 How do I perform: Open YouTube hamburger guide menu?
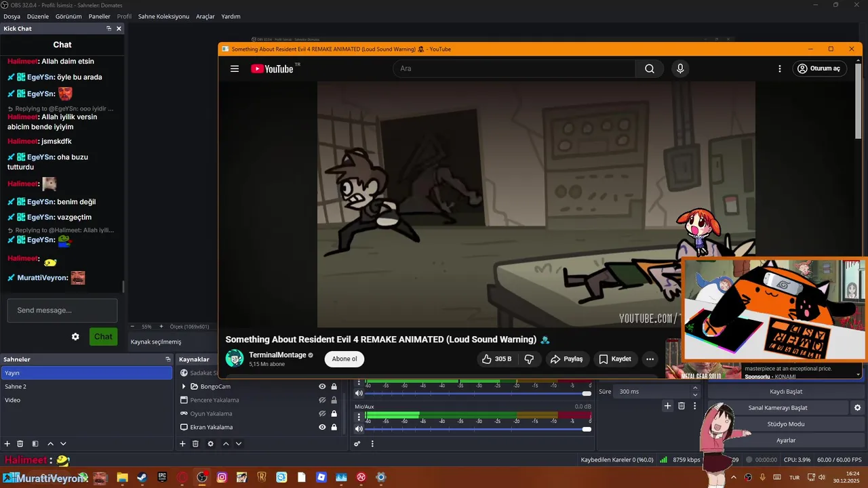pyautogui.click(x=235, y=68)
